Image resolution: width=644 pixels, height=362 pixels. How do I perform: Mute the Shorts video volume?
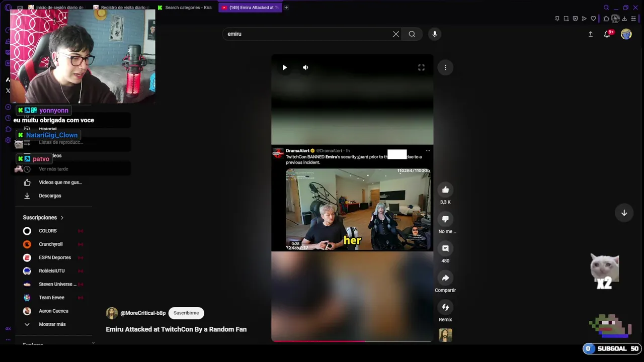305,67
